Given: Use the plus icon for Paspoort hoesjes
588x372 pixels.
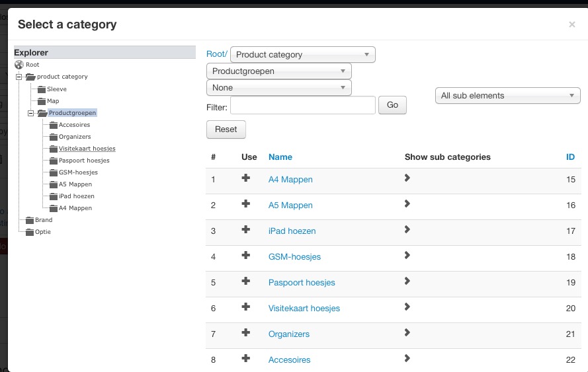Looking at the screenshot, I should coord(245,281).
